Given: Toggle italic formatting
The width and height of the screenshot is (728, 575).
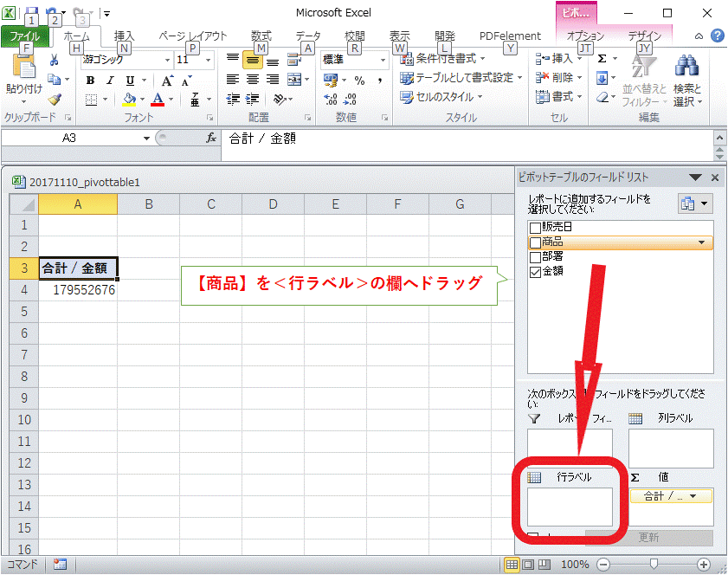Looking at the screenshot, I should [x=110, y=80].
